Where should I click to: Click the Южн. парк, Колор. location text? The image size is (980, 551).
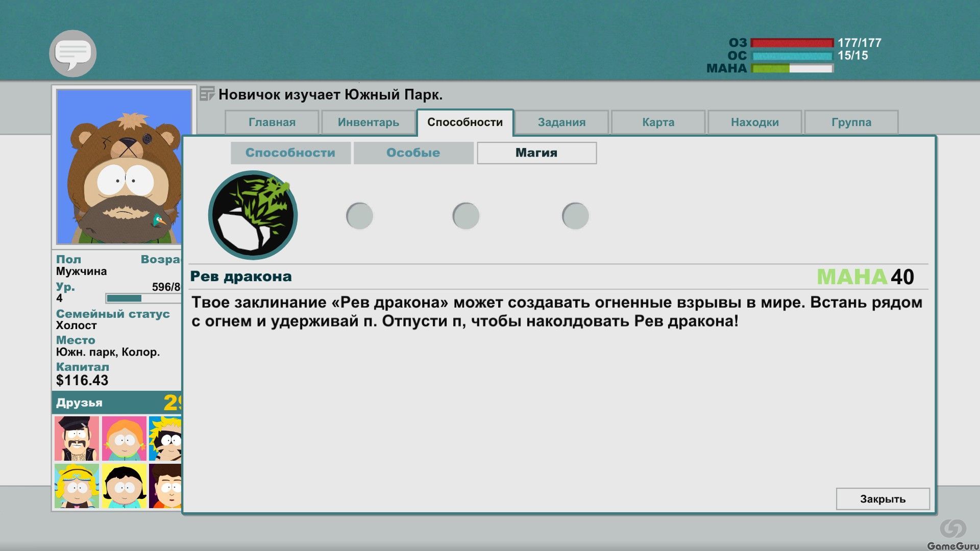tap(108, 352)
